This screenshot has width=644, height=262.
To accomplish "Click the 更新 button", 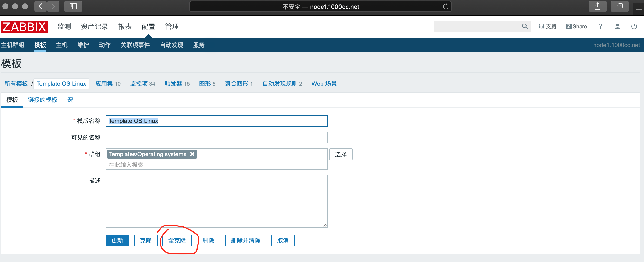I will [117, 240].
